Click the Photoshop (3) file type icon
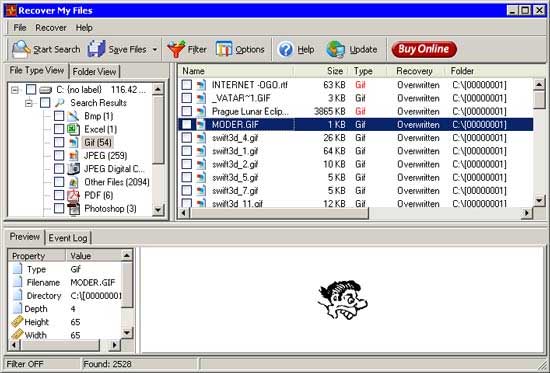 click(x=73, y=208)
